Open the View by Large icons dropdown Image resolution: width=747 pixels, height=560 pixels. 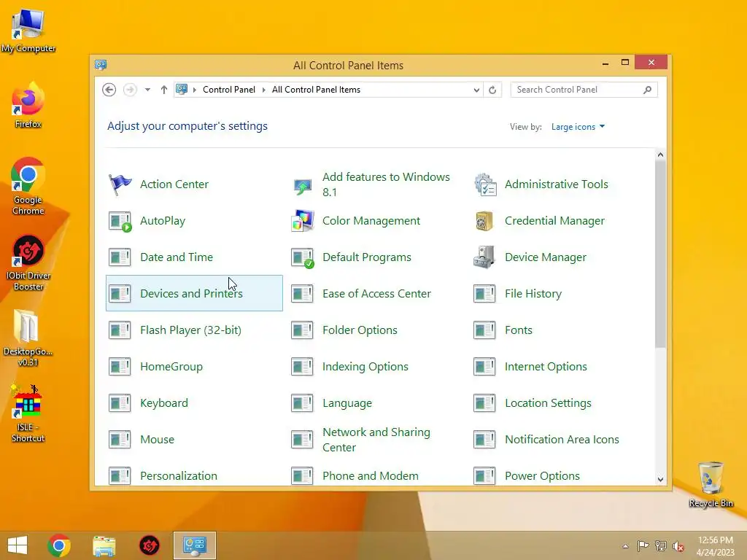[x=578, y=127]
